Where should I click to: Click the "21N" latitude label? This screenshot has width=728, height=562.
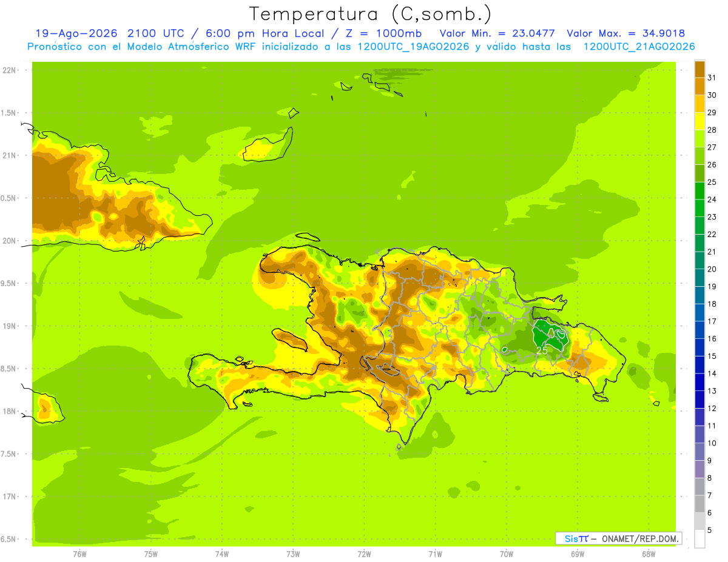10,156
